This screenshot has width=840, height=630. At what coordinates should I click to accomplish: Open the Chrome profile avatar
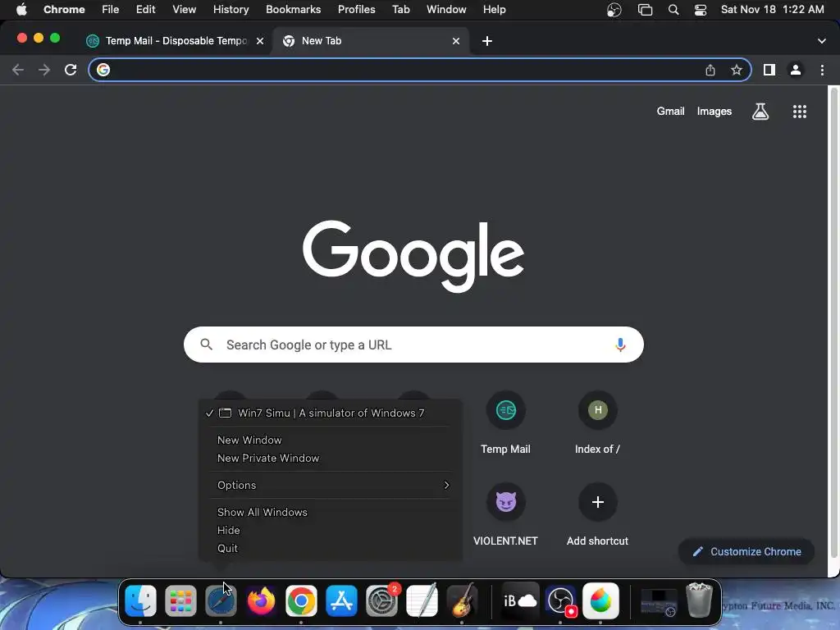tap(796, 70)
